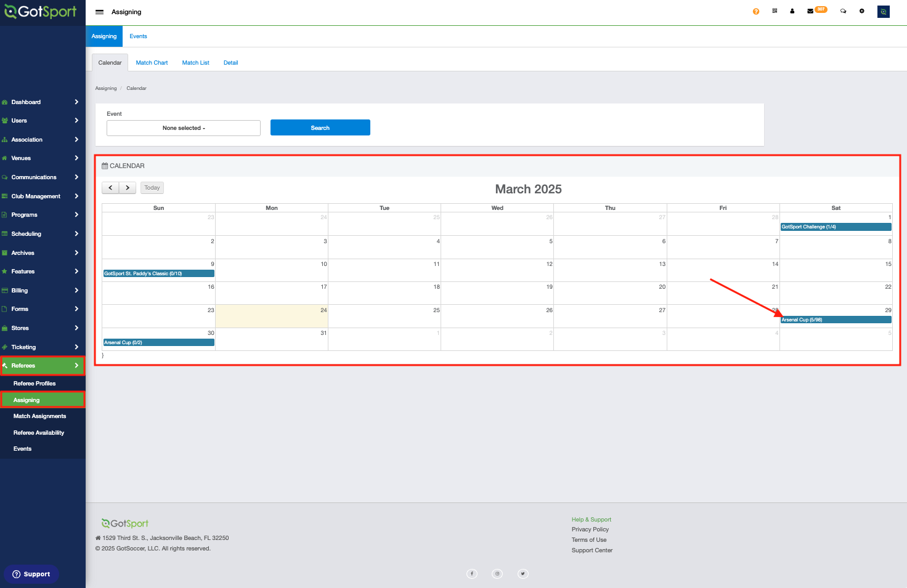Click the blue Search button
The width and height of the screenshot is (907, 588).
[320, 127]
